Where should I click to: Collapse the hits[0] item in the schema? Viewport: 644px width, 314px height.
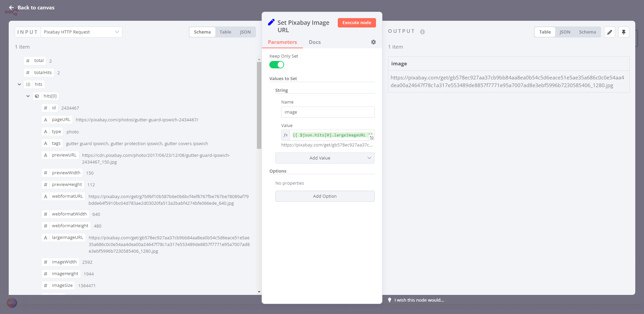(x=28, y=96)
